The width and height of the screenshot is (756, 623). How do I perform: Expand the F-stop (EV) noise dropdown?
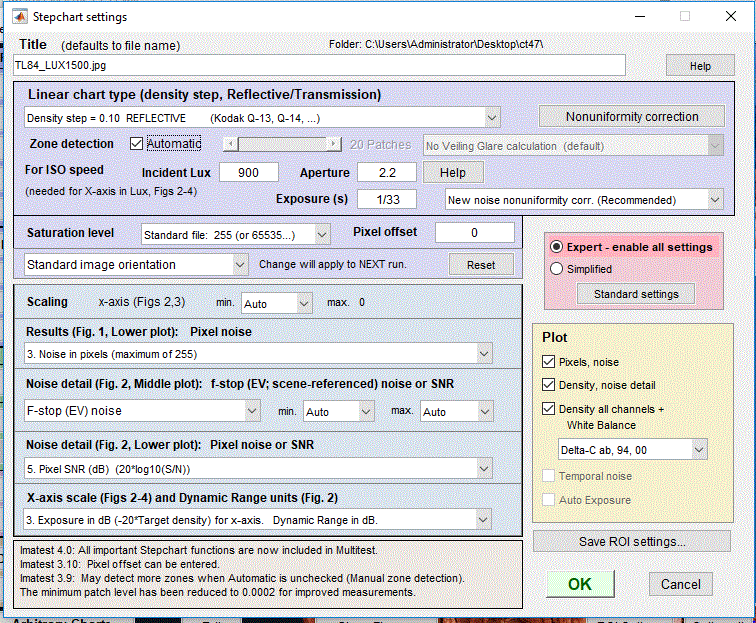pyautogui.click(x=251, y=411)
